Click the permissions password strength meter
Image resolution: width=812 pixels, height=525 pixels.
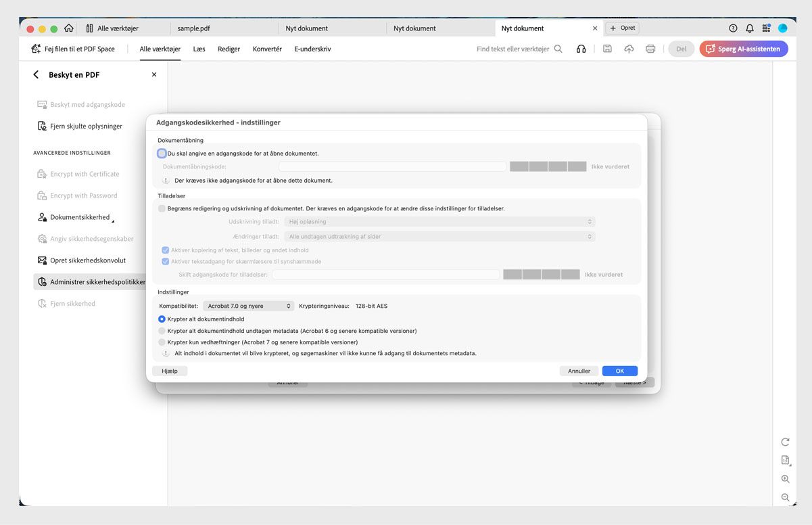coord(542,275)
